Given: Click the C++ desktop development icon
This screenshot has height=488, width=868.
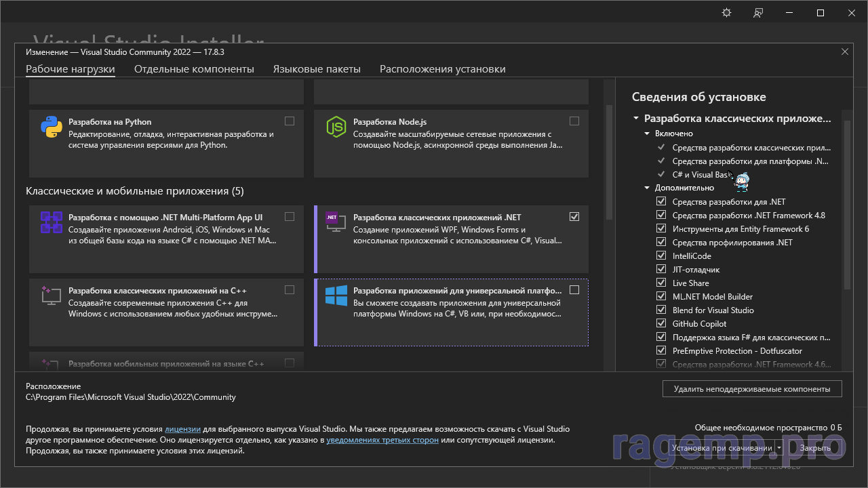Looking at the screenshot, I should click(x=52, y=294).
